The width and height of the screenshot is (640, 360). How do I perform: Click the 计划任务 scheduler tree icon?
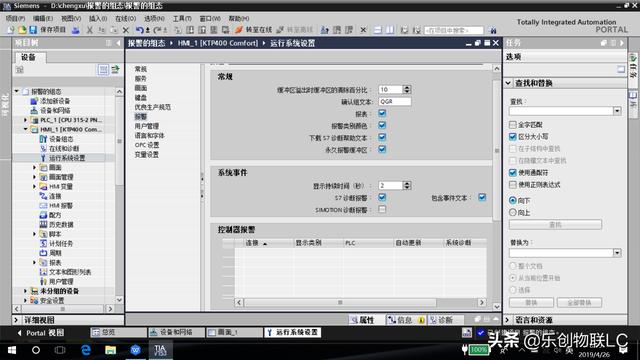pyautogui.click(x=43, y=243)
